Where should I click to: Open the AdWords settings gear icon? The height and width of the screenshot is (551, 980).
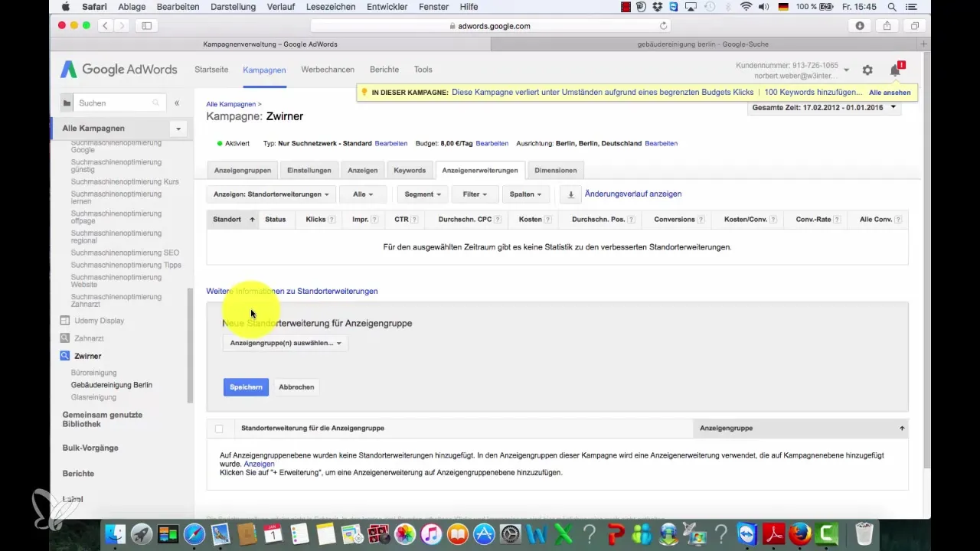coord(867,70)
